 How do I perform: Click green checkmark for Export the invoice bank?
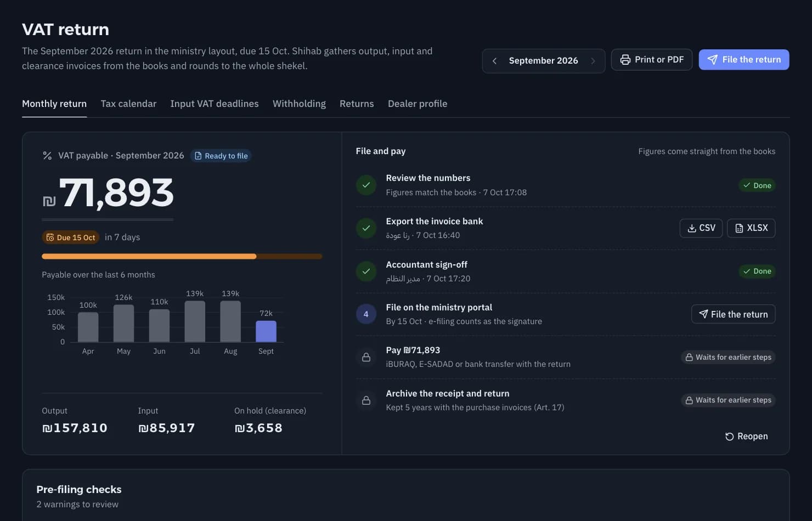[366, 228]
